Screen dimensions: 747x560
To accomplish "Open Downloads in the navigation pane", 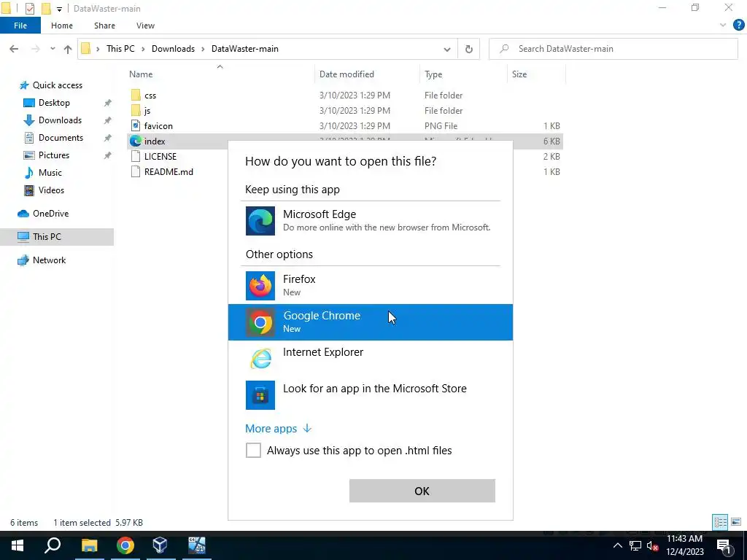I will (60, 120).
